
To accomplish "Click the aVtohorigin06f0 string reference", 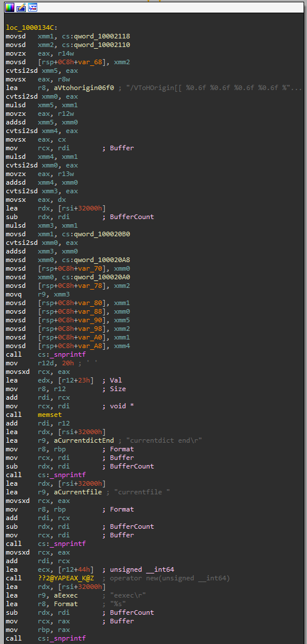I will coord(83,88).
